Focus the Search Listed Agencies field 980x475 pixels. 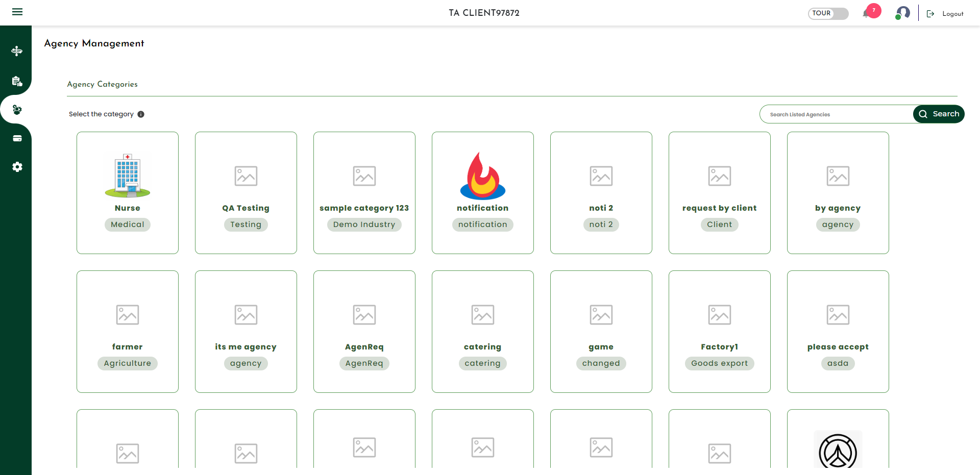pos(837,114)
